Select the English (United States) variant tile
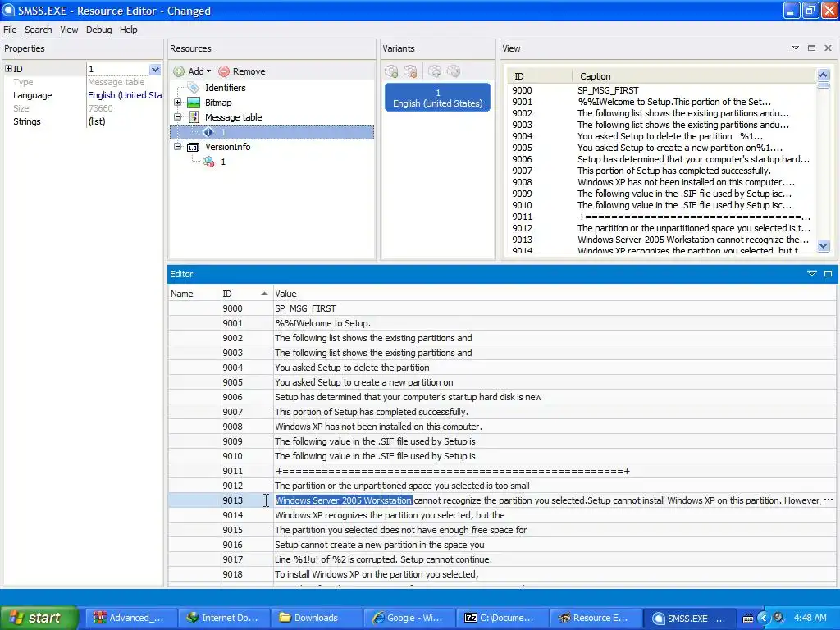This screenshot has height=630, width=840. tap(437, 98)
